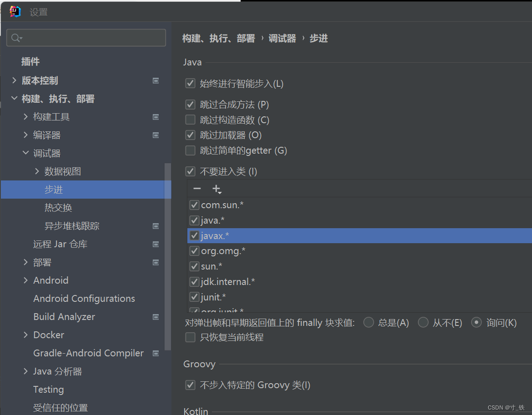Uncheck the com.sun.* filter checkbox
This screenshot has width=532, height=415.
coord(194,205)
